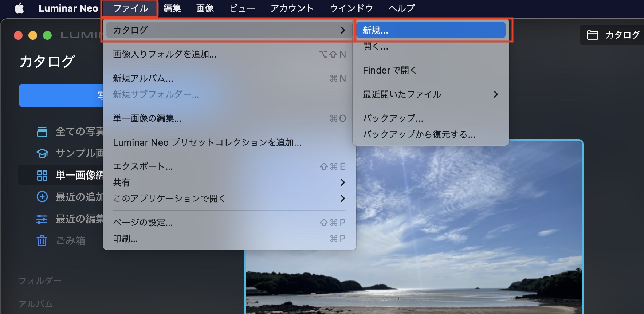Open the 編集 menu in the menu bar
Viewport: 644px width, 314px height.
pos(172,8)
